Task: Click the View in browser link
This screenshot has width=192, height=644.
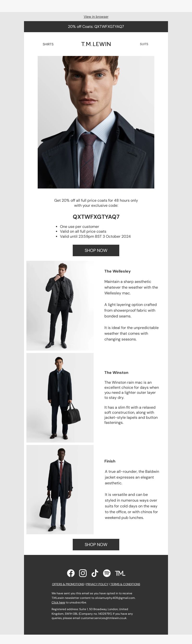Action: coord(96,17)
